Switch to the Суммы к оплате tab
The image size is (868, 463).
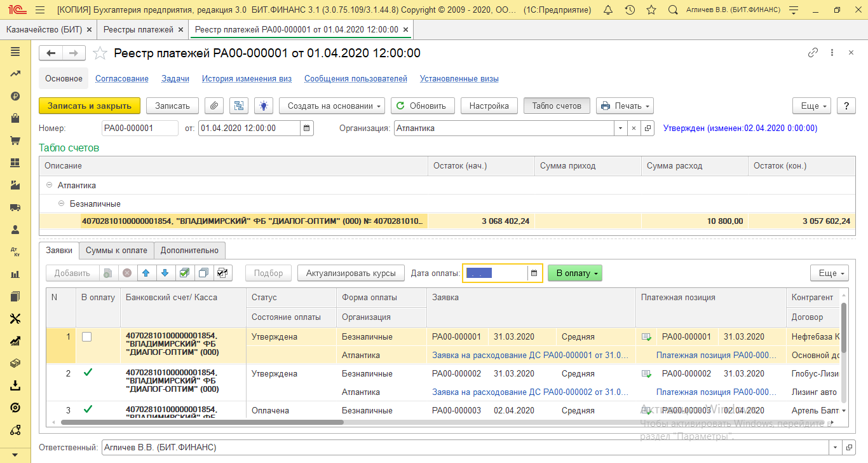click(116, 250)
